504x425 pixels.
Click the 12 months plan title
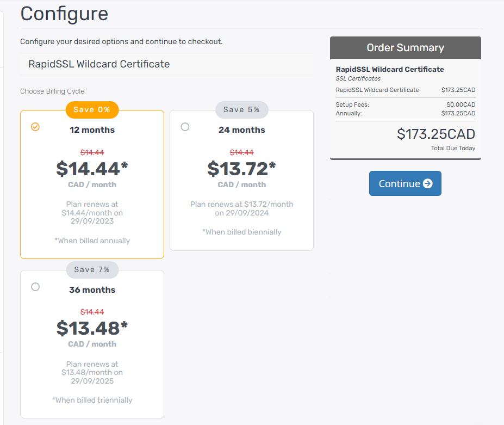click(92, 130)
